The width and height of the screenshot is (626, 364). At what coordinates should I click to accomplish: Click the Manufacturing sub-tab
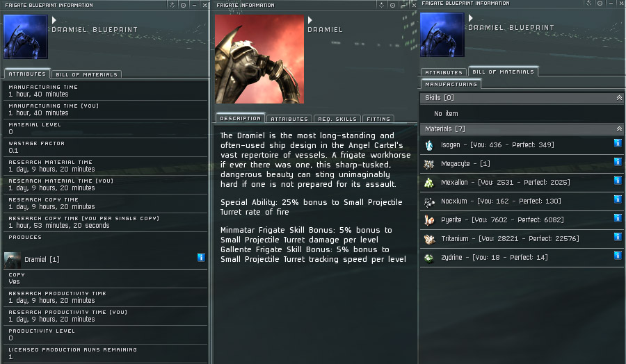coord(451,84)
